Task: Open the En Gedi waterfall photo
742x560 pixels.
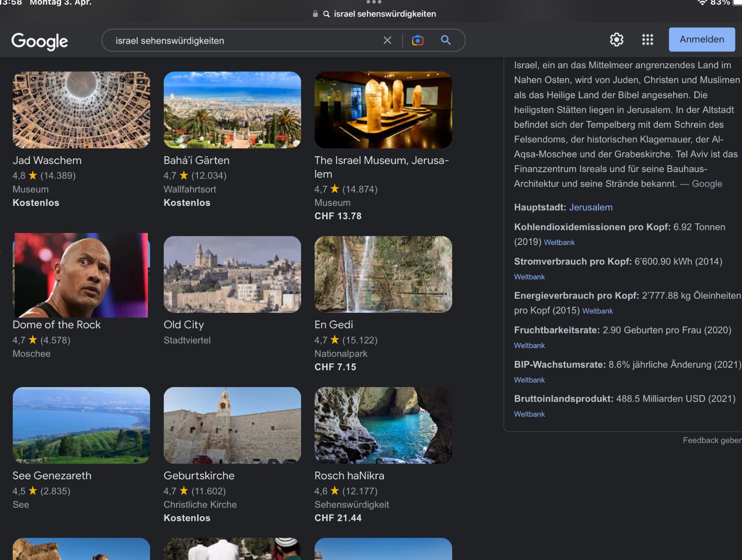Action: pos(383,274)
